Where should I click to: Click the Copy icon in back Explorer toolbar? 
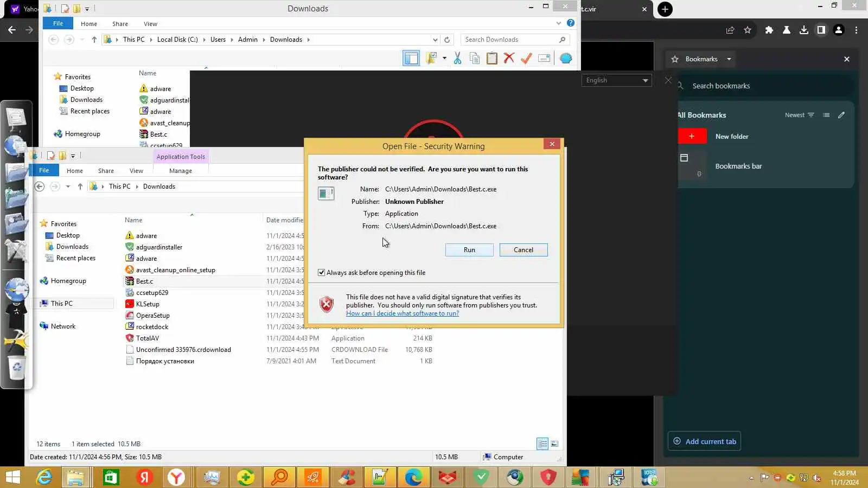[475, 59]
